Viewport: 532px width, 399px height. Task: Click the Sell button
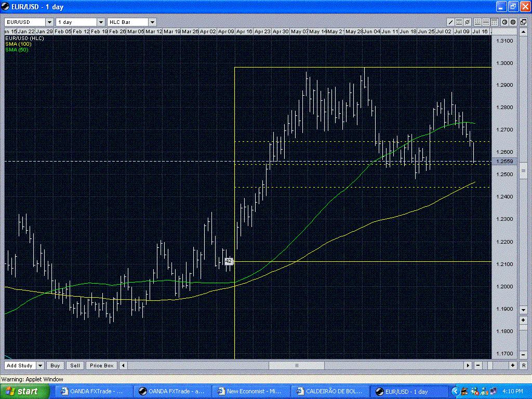pos(74,365)
